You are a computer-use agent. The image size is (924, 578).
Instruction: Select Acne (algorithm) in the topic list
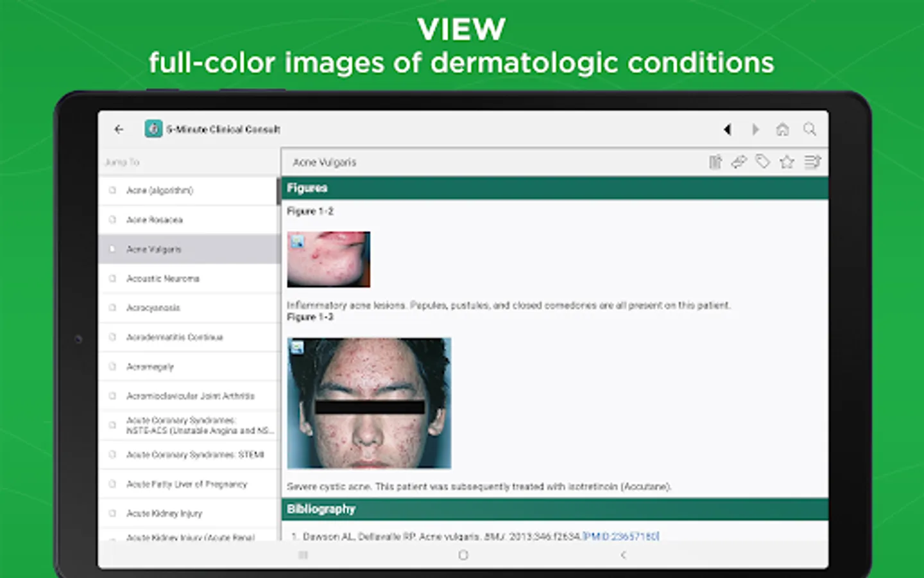tap(189, 191)
